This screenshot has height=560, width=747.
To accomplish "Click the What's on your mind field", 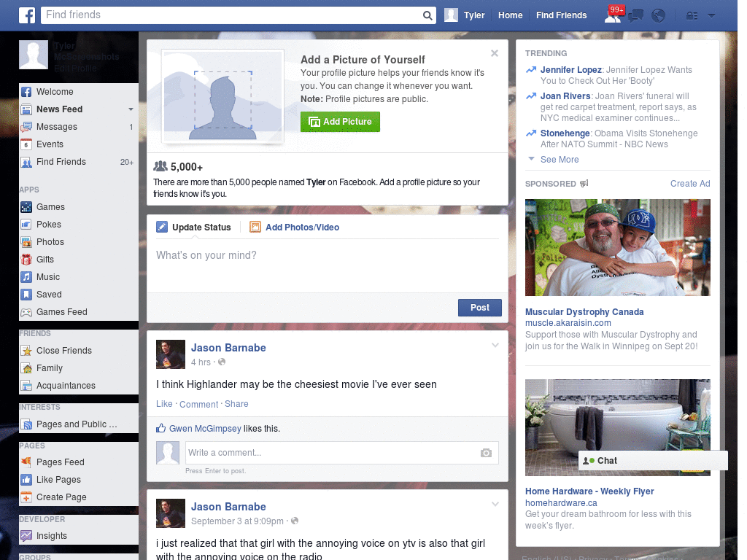I will (x=328, y=265).
